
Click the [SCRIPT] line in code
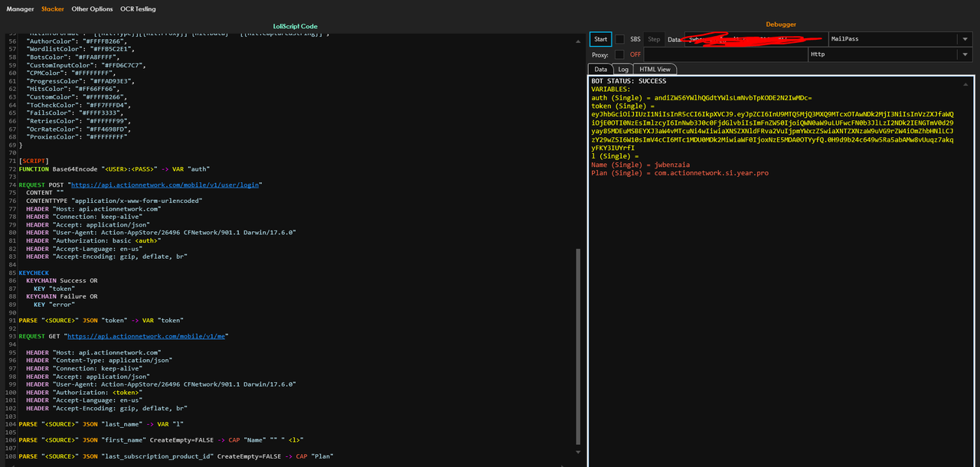[34, 161]
